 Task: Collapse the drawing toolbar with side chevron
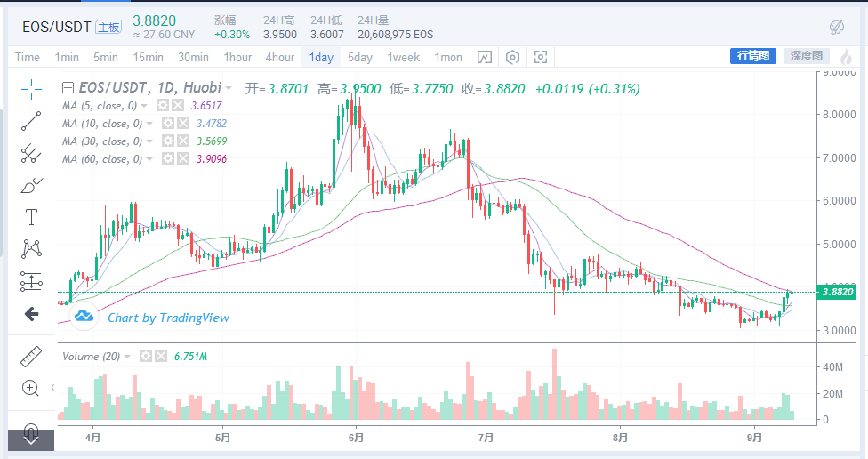point(52,387)
